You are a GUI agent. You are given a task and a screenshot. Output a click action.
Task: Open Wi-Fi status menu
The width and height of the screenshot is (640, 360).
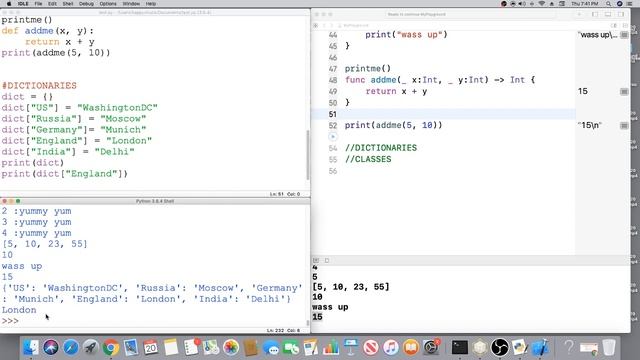[542, 4]
